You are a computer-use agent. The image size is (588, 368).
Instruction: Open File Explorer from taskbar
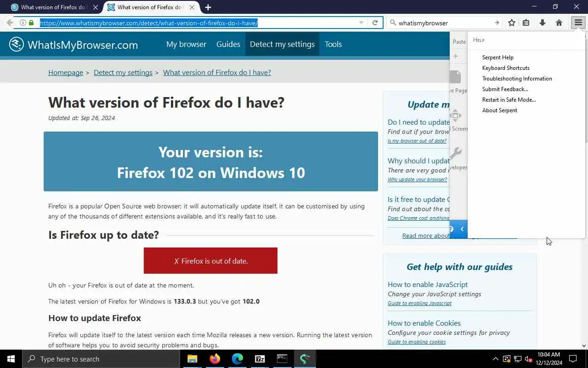coord(192,359)
